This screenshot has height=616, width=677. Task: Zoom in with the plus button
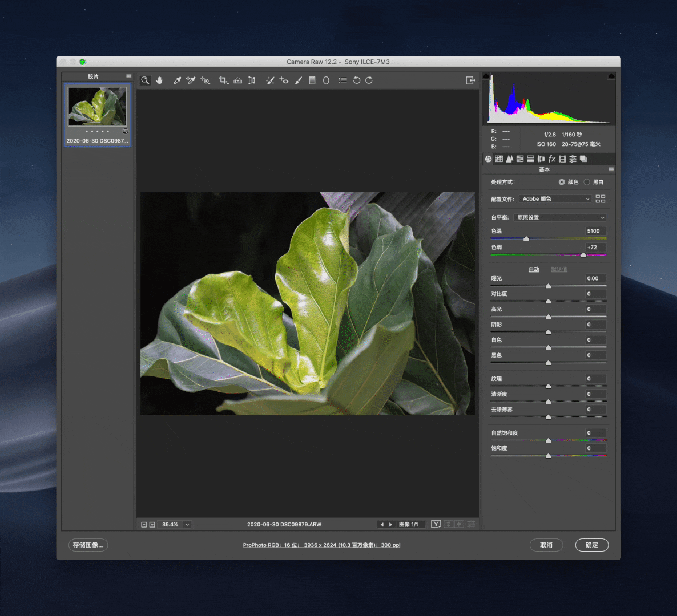(x=152, y=525)
